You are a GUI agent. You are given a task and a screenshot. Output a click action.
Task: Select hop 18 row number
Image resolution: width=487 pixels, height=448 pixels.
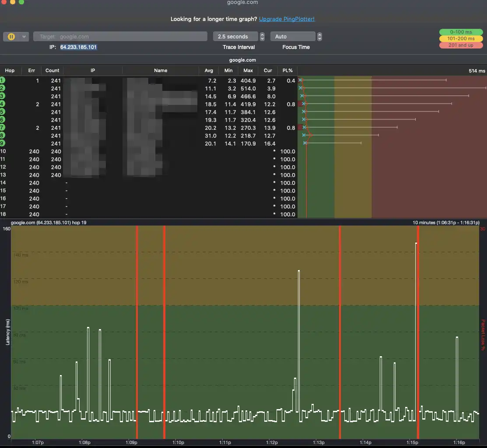[x=3, y=214]
